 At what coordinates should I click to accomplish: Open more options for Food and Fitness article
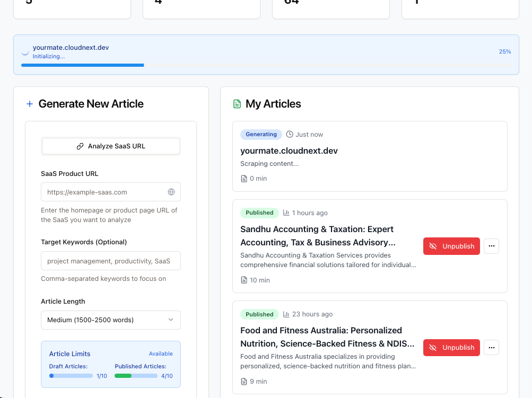pyautogui.click(x=491, y=348)
